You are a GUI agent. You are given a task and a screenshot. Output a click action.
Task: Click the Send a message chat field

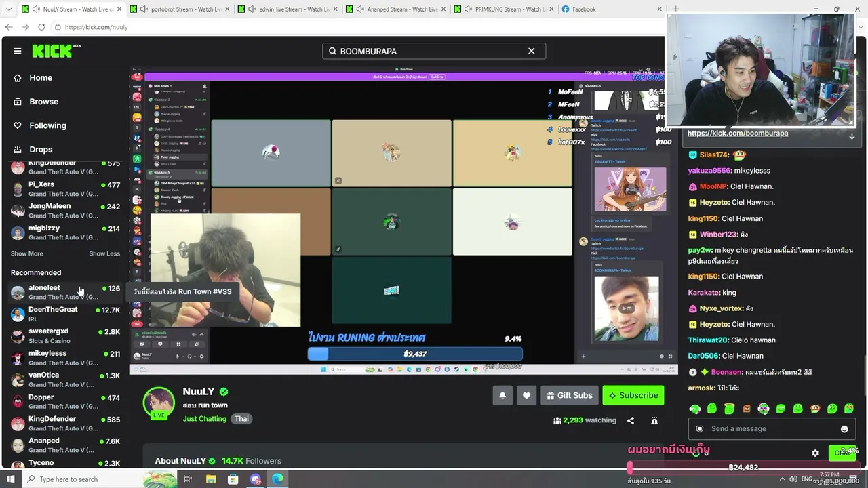[773, 429]
